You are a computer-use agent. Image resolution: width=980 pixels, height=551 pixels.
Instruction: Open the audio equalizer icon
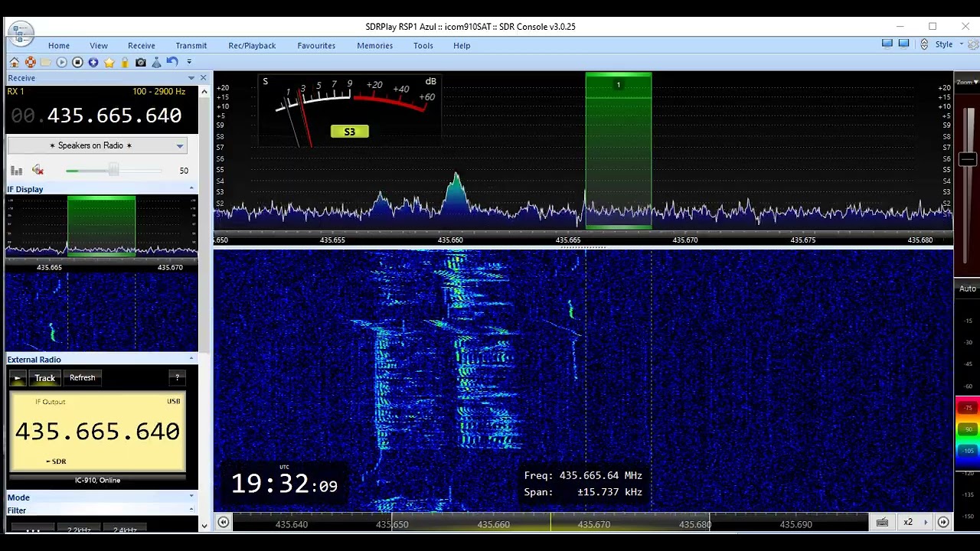pyautogui.click(x=16, y=171)
